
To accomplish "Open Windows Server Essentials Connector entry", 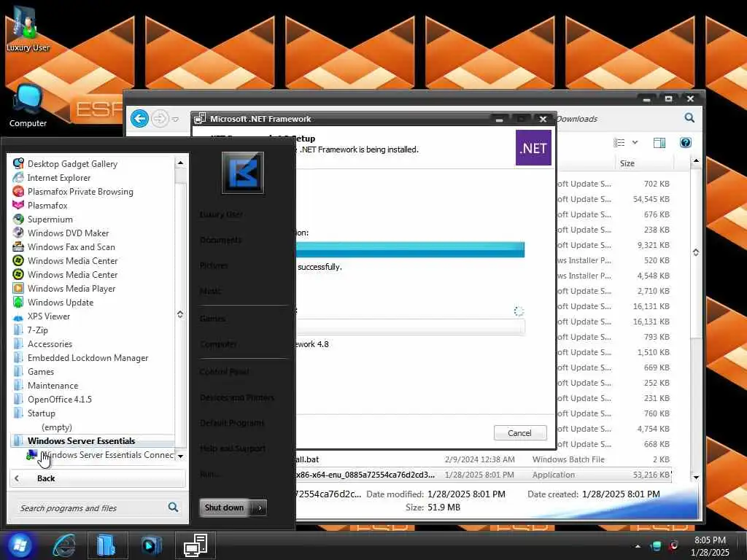I will pyautogui.click(x=100, y=455).
